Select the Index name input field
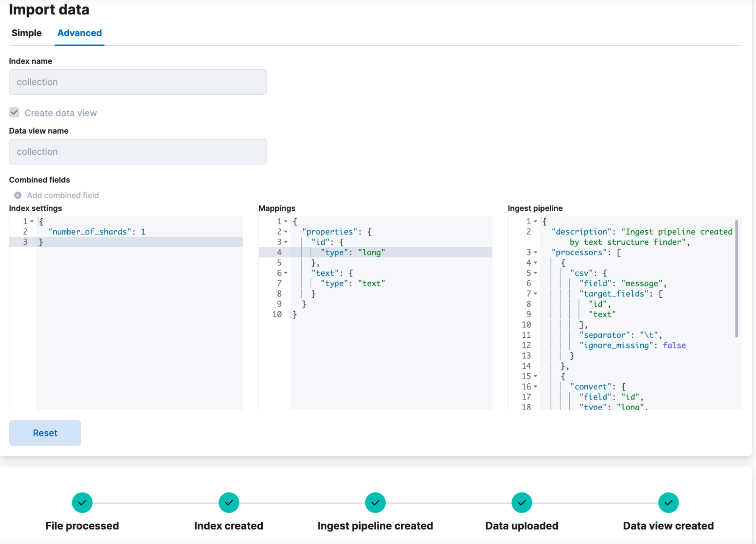Screen dimensions: 756x544 [x=138, y=82]
